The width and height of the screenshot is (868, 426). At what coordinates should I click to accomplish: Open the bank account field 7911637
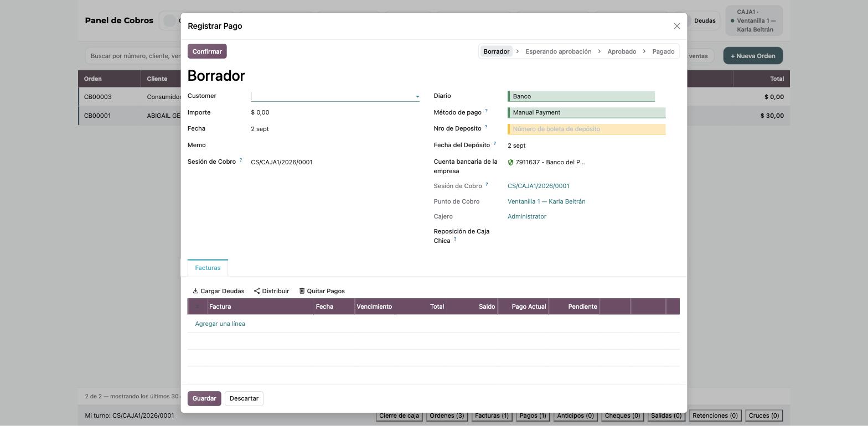point(550,162)
